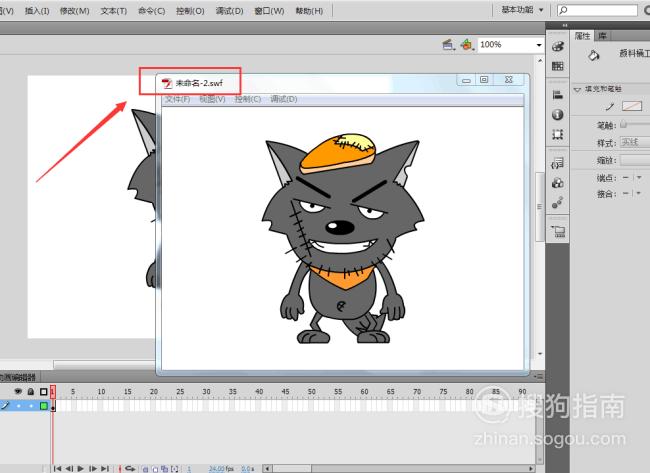This screenshot has height=473, width=650.
Task: Open the Text (T) menu
Action: click(114, 11)
